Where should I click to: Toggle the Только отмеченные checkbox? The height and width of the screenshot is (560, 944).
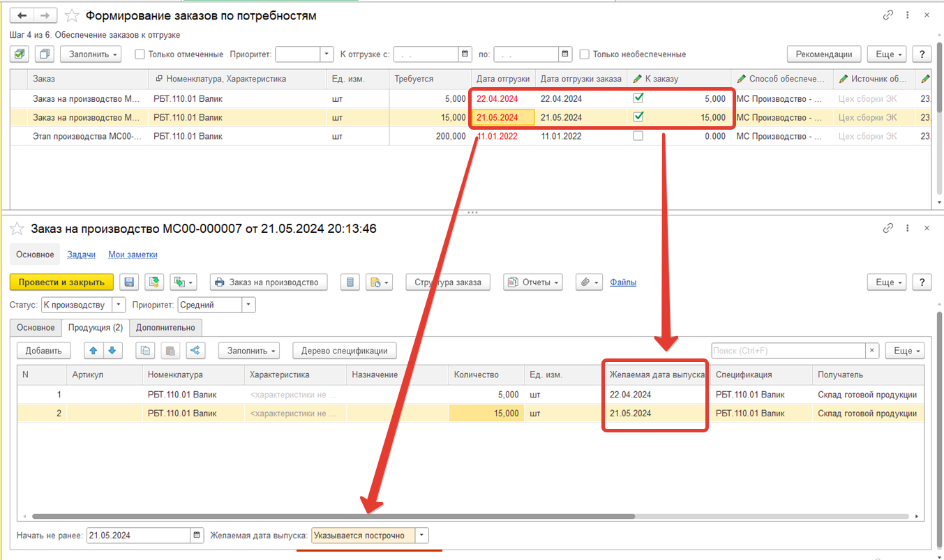(x=140, y=54)
